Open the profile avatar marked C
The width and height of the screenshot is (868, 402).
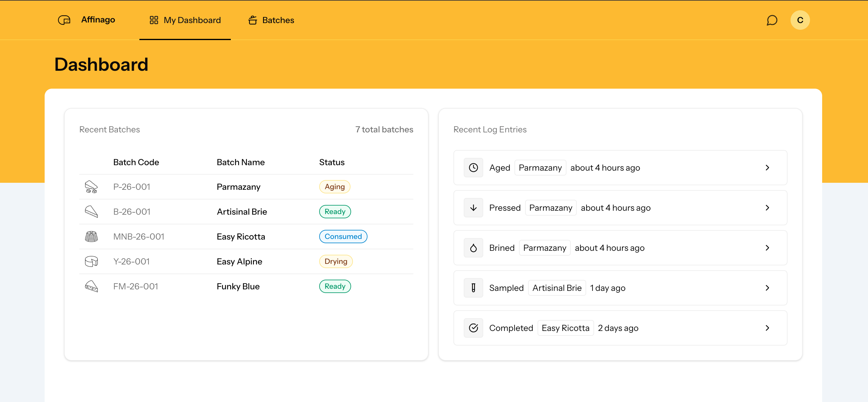800,20
